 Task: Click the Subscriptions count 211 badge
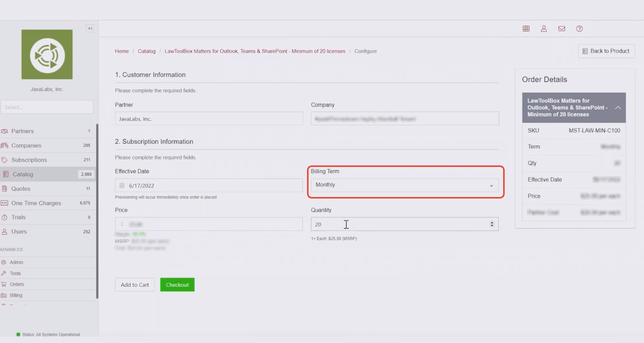point(87,160)
